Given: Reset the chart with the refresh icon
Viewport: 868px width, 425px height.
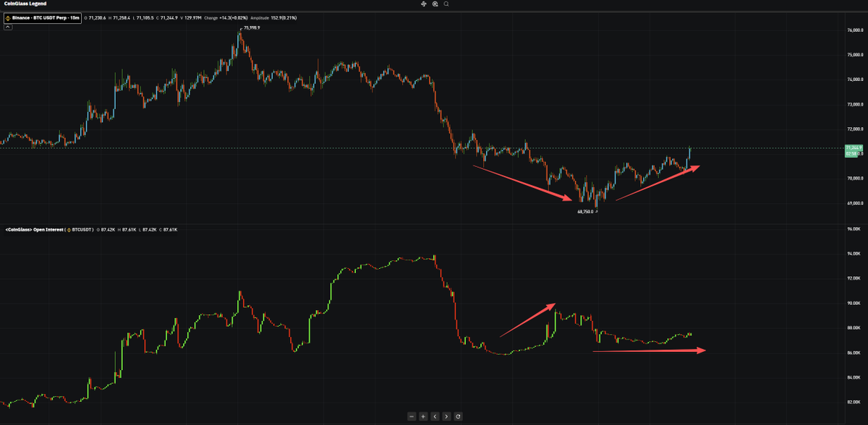Looking at the screenshot, I should coord(458,416).
